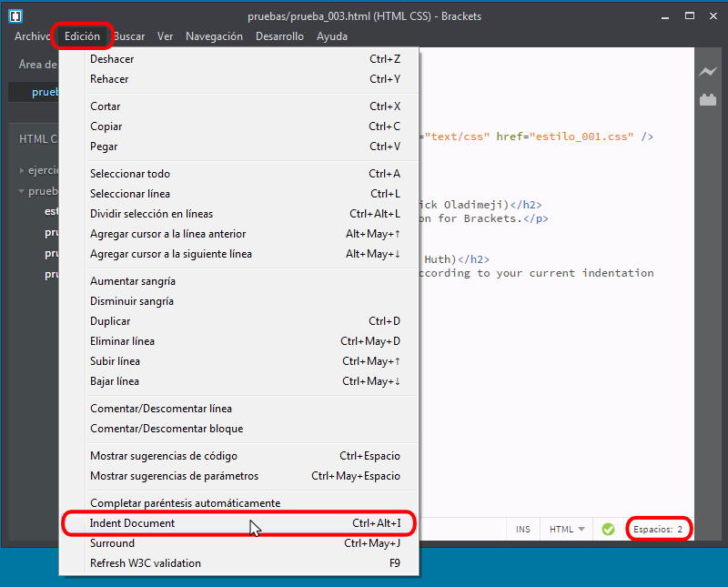Choose Comentar/Descomentar bloque
Screen dimensions: 728x587
click(239, 429)
